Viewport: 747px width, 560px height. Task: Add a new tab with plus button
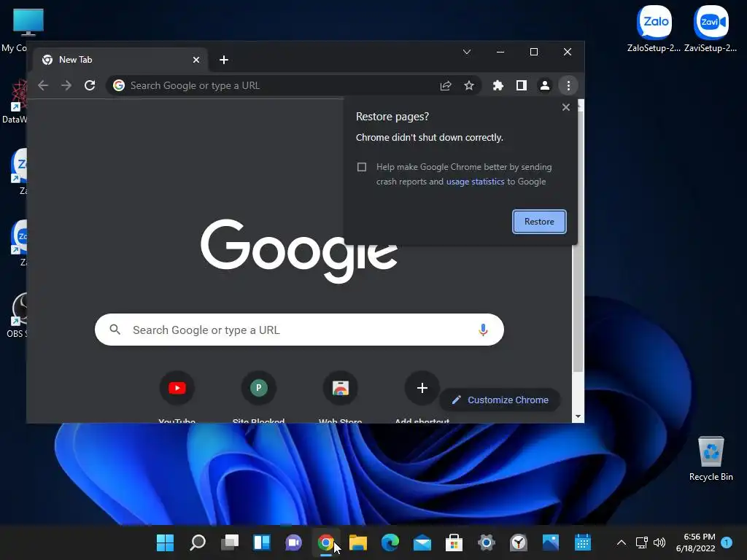pos(223,60)
